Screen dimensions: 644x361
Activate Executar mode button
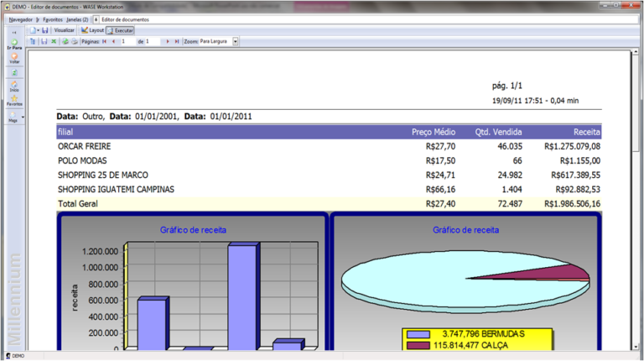pos(120,30)
